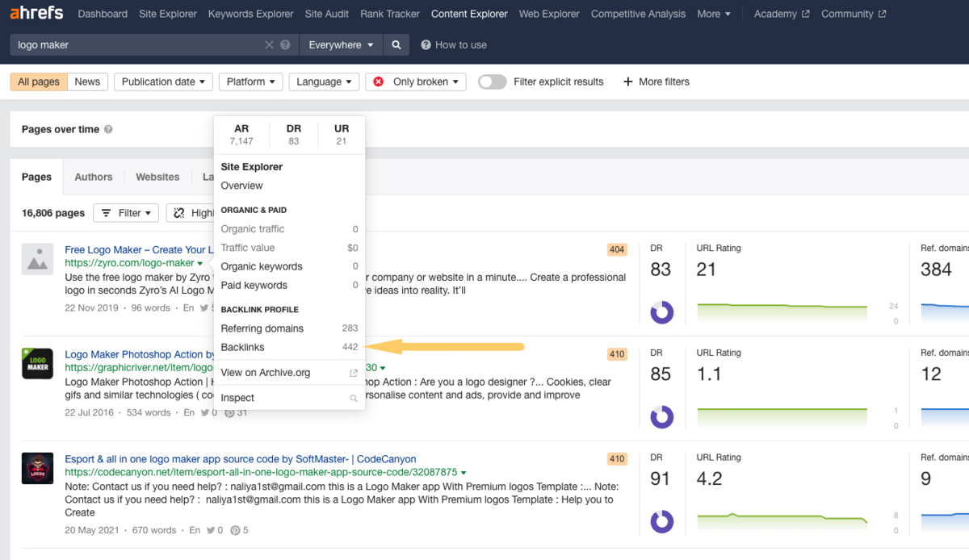969x560 pixels.
Task: Open Keywords Explorer
Action: tap(250, 14)
